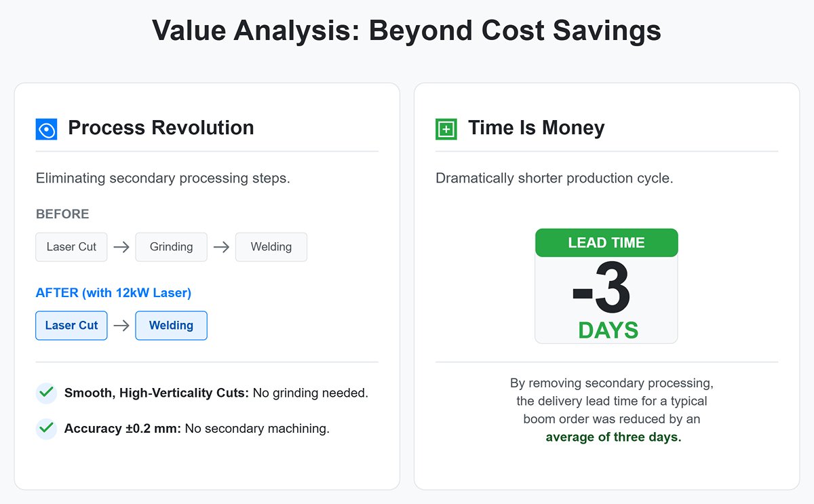The image size is (814, 504).
Task: Click the arrow between Grinding and Welding
Action: point(221,247)
